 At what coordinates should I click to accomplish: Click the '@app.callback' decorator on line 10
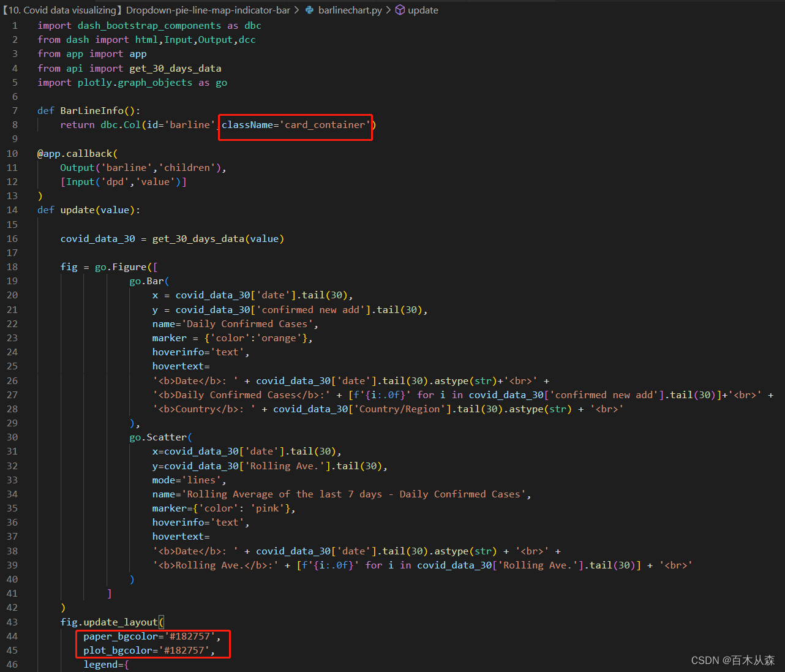(x=75, y=154)
